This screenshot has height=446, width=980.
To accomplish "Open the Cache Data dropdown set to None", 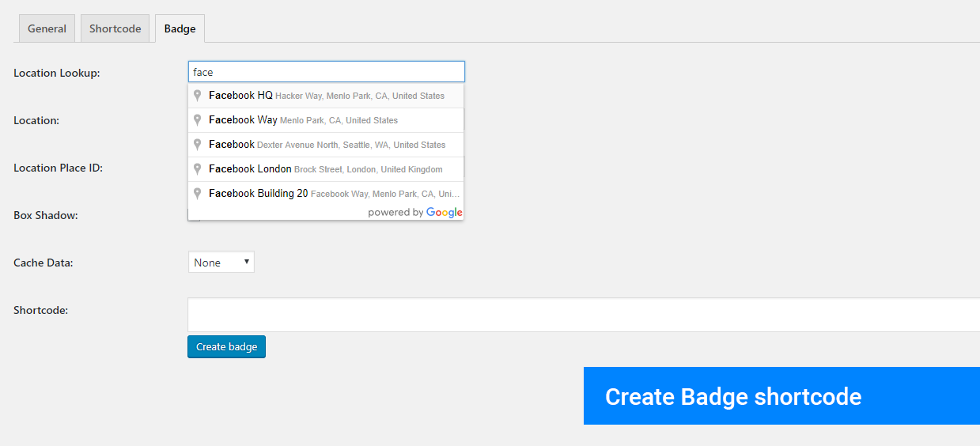I will click(221, 263).
